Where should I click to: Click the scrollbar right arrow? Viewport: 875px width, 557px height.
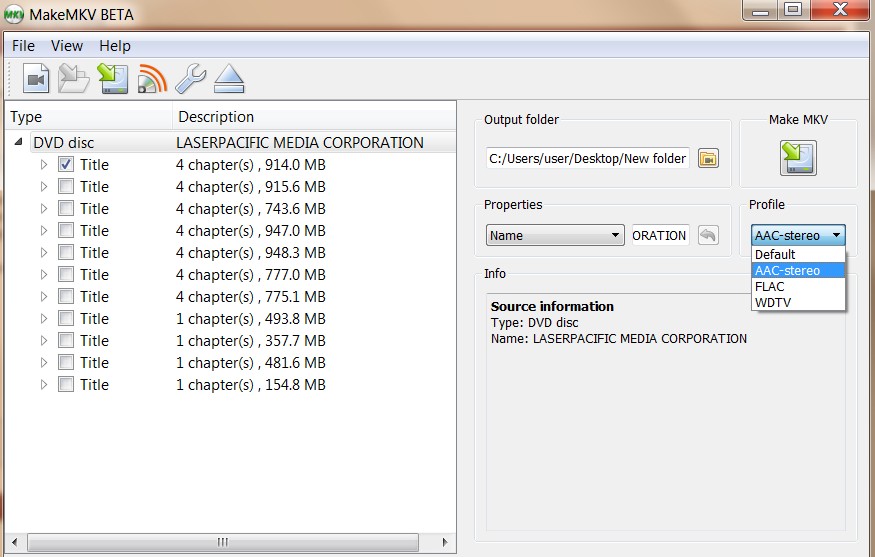click(445, 542)
